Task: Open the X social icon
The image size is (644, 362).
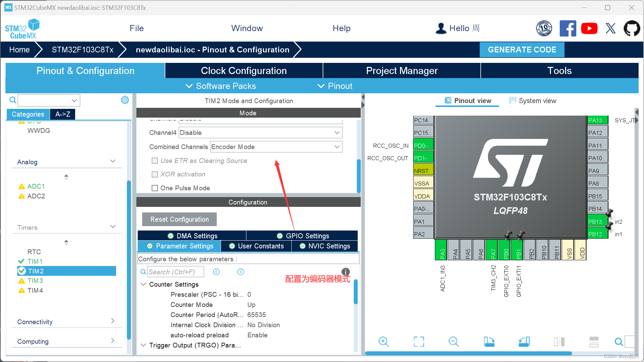Action: tap(610, 28)
